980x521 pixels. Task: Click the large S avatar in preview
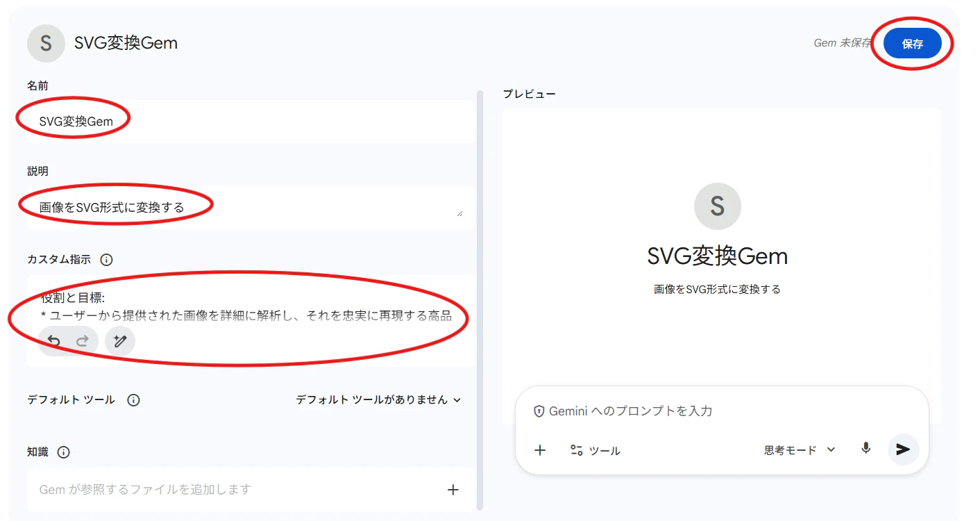(x=718, y=206)
